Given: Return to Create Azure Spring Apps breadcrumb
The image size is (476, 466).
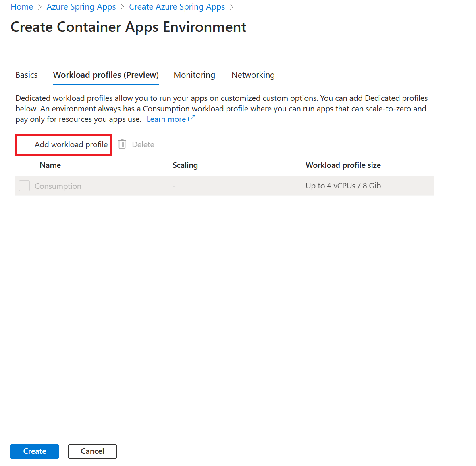Looking at the screenshot, I should pyautogui.click(x=177, y=7).
